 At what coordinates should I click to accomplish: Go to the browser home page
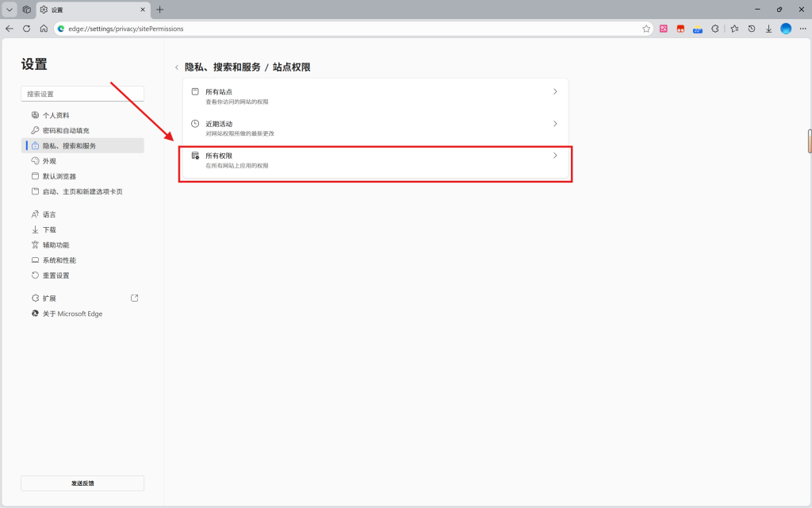tap(44, 29)
